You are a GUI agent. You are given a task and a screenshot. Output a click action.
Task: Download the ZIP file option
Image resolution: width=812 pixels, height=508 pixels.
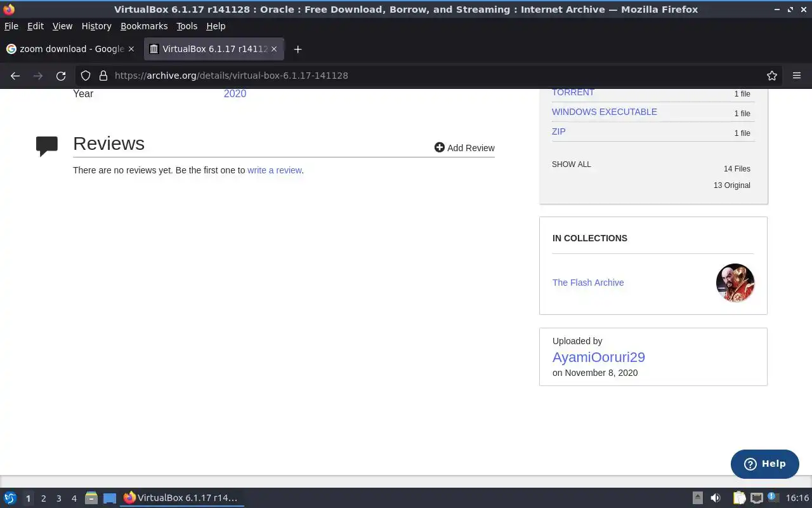click(x=559, y=131)
